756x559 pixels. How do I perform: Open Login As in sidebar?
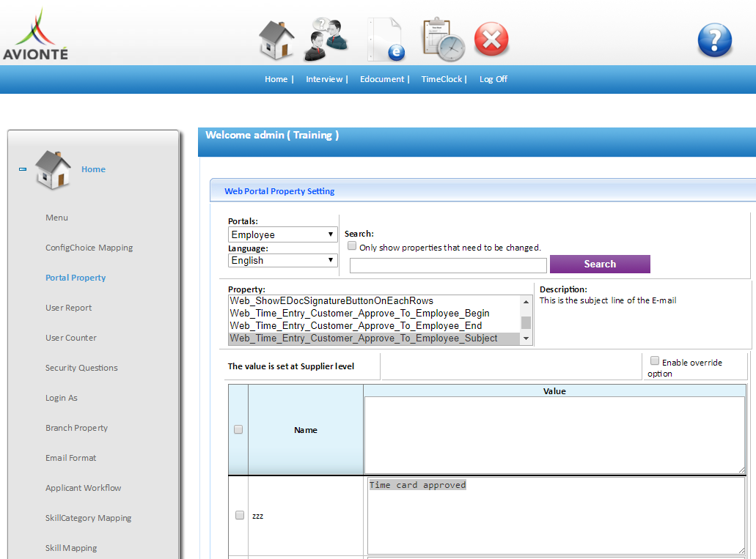pyautogui.click(x=62, y=398)
